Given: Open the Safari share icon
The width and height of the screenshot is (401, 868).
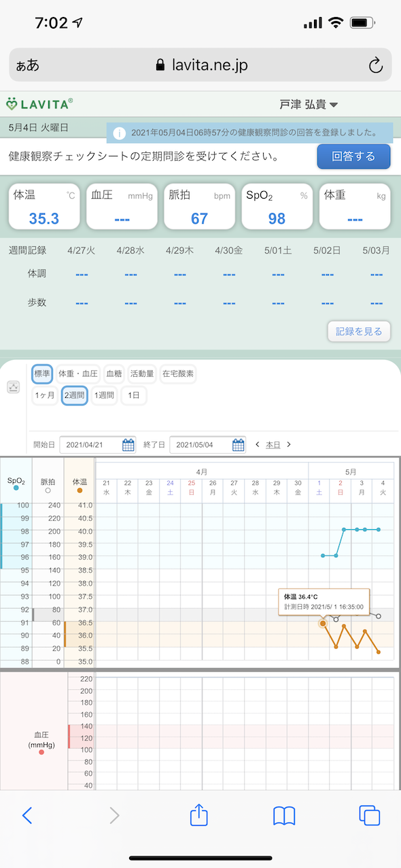Looking at the screenshot, I should click(x=198, y=814).
